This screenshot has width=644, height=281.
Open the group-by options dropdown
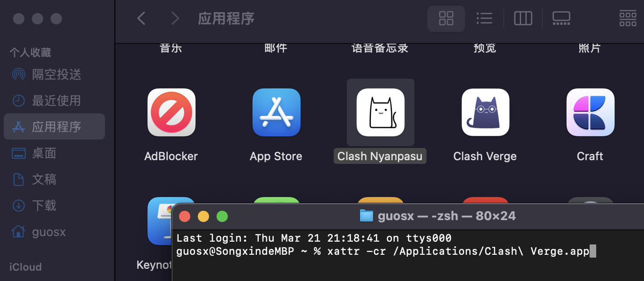[x=628, y=18]
